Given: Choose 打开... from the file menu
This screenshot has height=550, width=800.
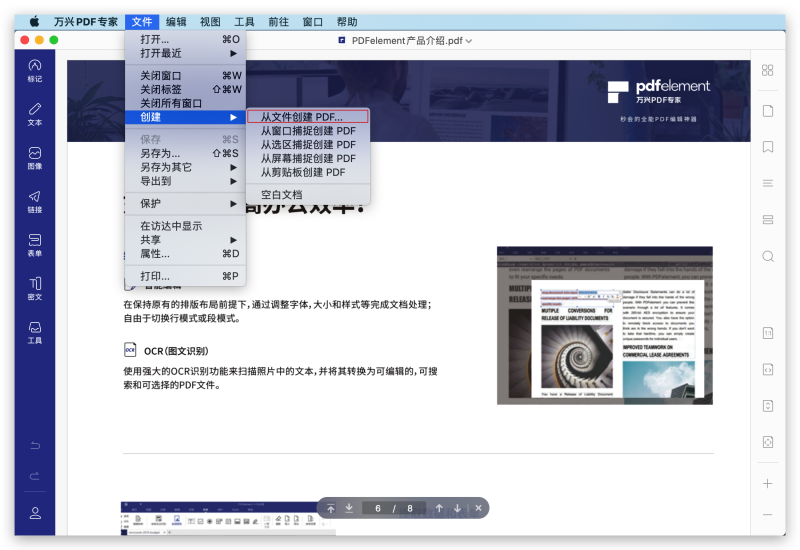Looking at the screenshot, I should [185, 39].
